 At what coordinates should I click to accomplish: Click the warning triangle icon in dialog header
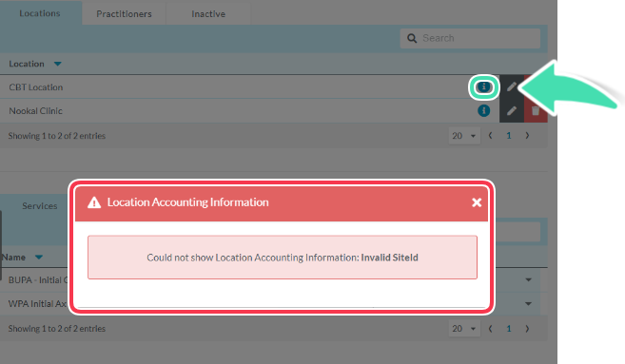[94, 202]
